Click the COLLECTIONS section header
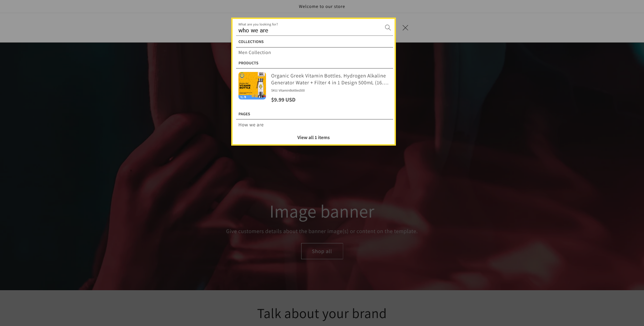Viewport: 644px width, 326px height. click(x=251, y=42)
